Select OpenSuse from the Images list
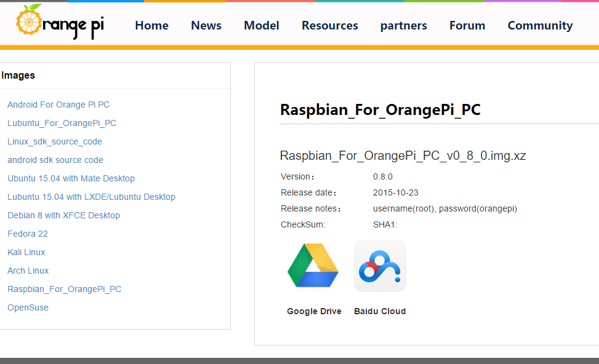599x364 pixels. point(28,307)
